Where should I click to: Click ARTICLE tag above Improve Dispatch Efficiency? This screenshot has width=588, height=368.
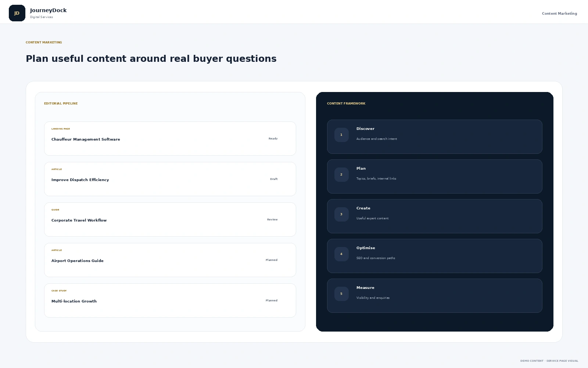(x=57, y=169)
